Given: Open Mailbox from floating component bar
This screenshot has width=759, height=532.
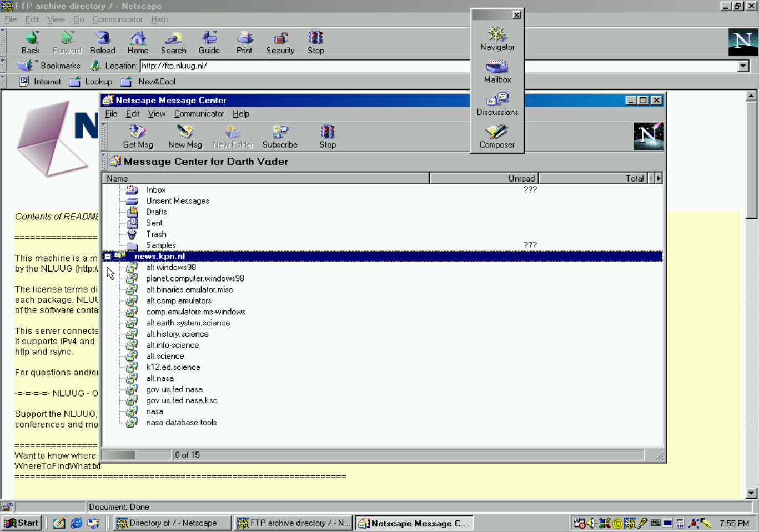Looking at the screenshot, I should pos(497,71).
